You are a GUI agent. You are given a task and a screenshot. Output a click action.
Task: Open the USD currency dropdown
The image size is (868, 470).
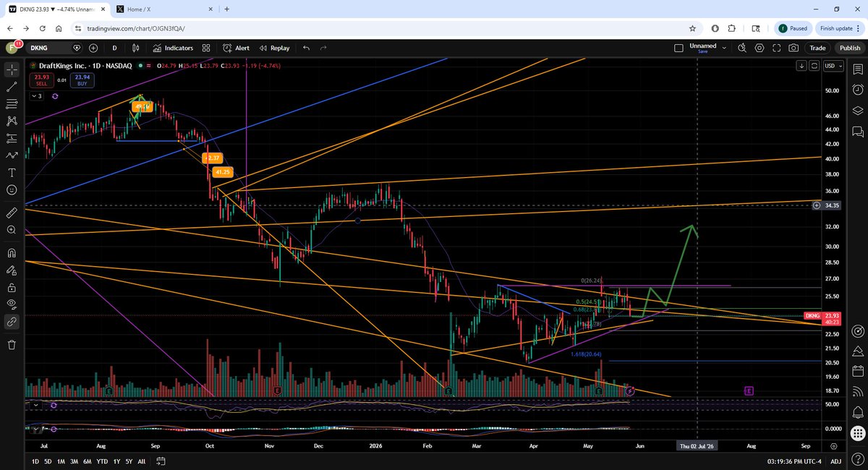pos(834,66)
